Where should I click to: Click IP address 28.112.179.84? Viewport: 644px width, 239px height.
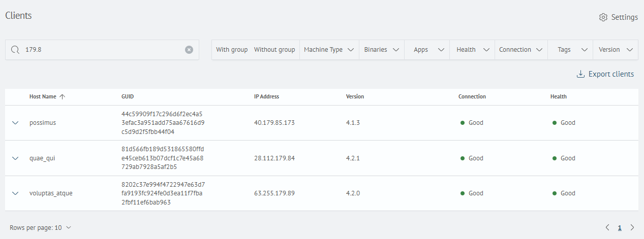pos(274,158)
